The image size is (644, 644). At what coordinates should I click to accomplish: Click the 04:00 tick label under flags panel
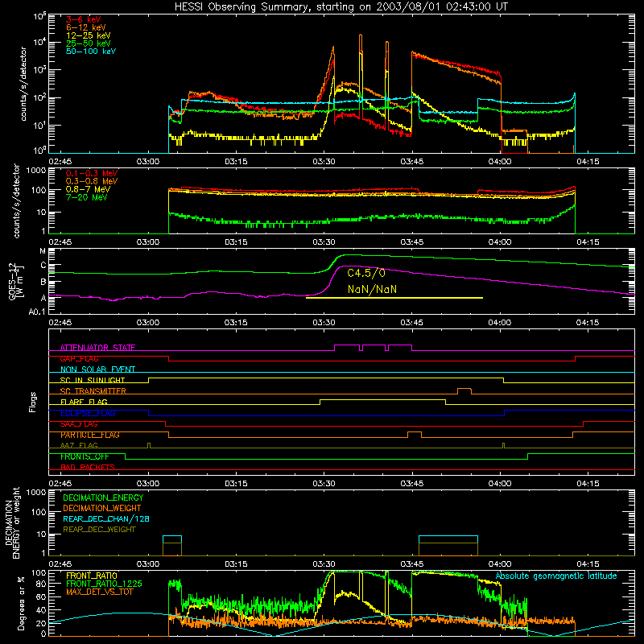tap(499, 484)
